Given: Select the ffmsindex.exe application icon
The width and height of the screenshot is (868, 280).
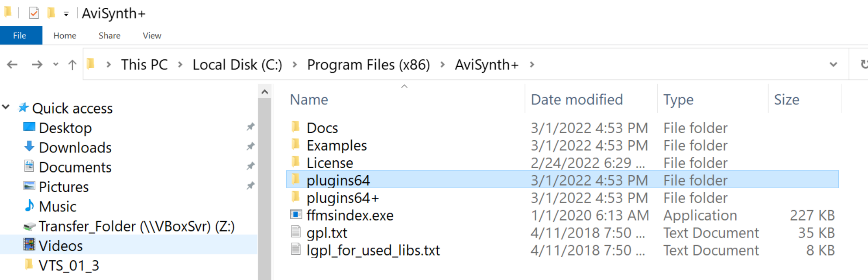Looking at the screenshot, I should click(296, 215).
